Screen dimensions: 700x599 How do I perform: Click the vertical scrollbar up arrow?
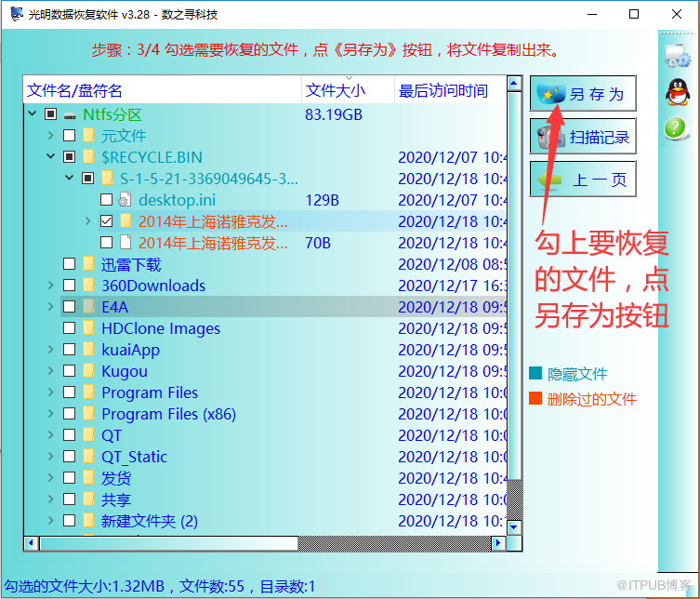[514, 83]
